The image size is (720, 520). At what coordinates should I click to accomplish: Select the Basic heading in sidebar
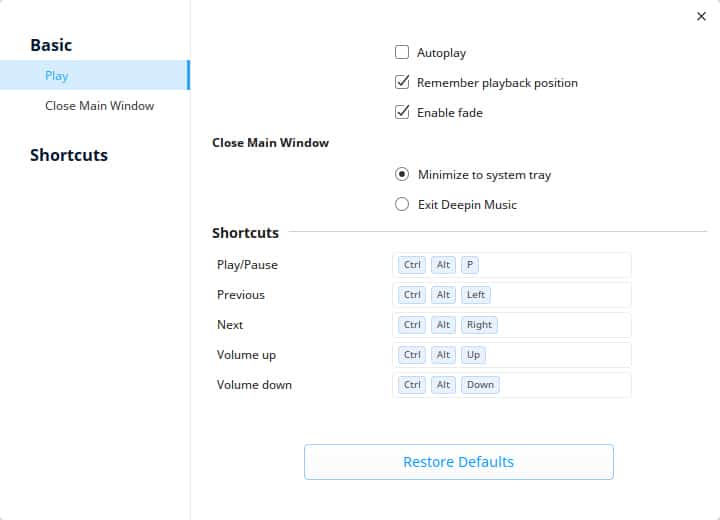(51, 45)
